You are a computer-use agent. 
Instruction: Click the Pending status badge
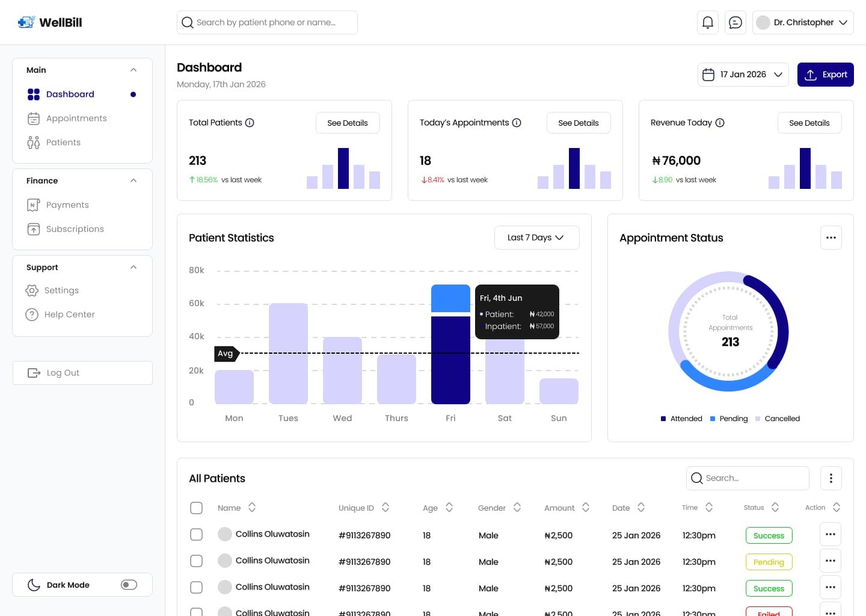pos(769,562)
